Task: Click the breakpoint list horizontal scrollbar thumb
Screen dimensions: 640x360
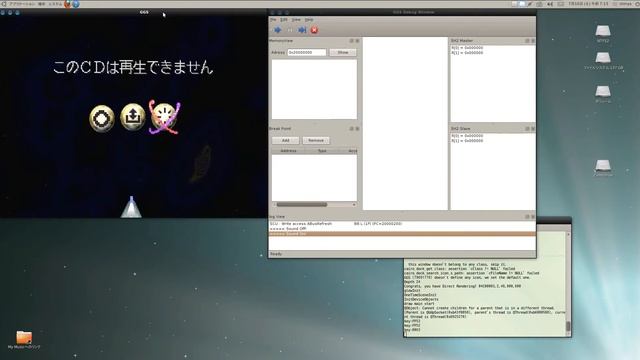Action: click(302, 204)
